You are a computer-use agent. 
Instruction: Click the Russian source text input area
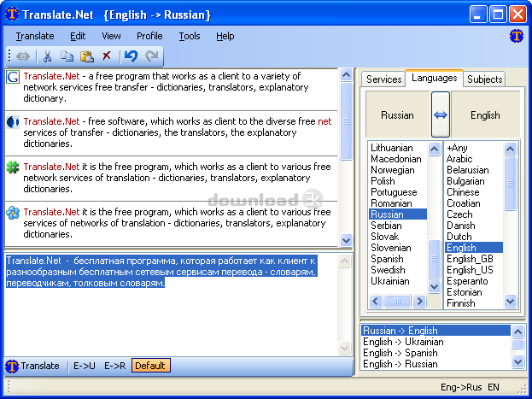(x=172, y=304)
